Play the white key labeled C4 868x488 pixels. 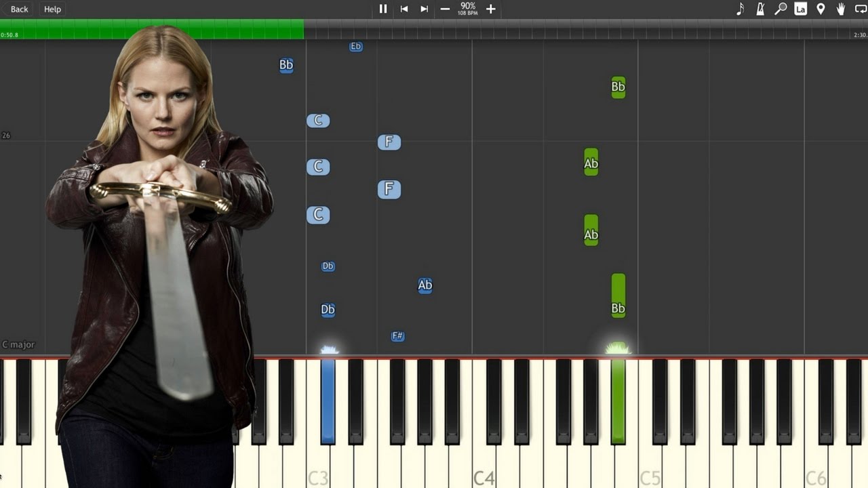click(484, 468)
